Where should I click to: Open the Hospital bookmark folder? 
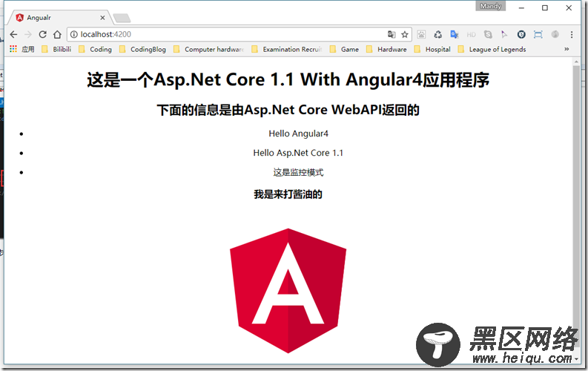(432, 49)
